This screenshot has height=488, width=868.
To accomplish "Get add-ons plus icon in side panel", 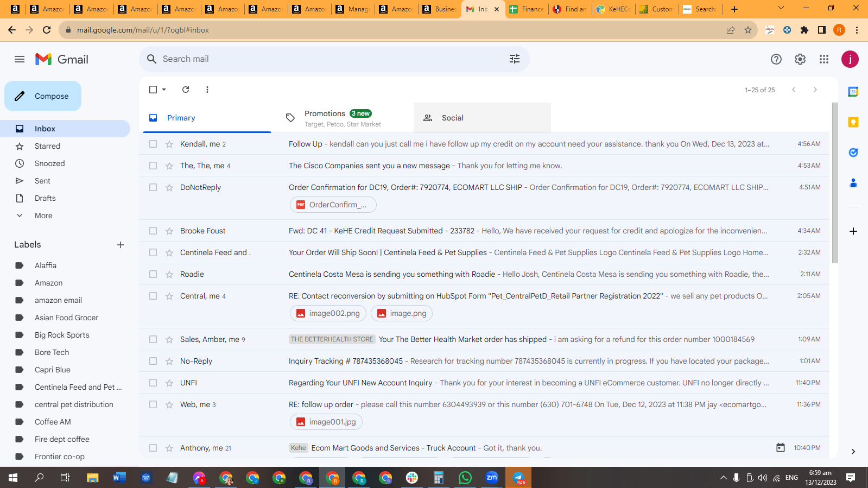I will [853, 231].
